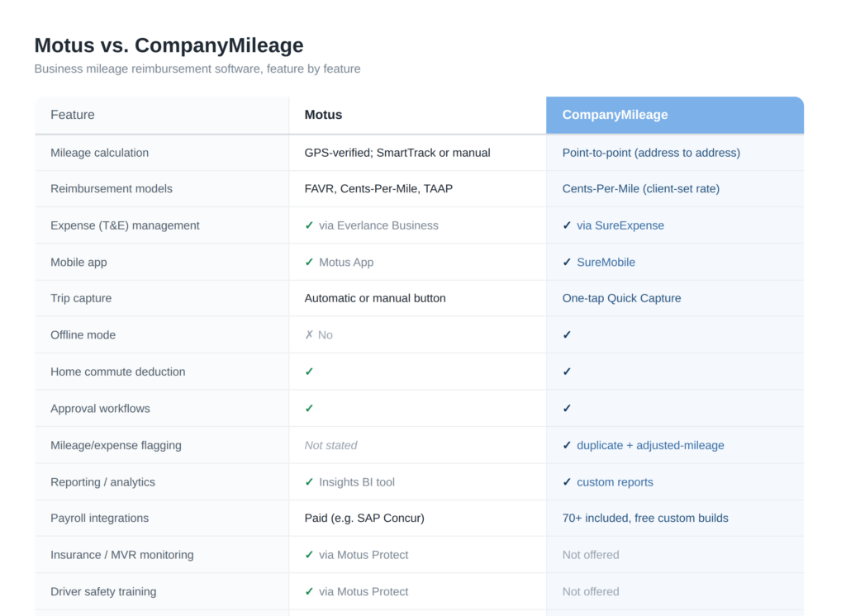Select the 'Offline mode' row label
Image resolution: width=846 pixels, height=616 pixels.
click(x=83, y=335)
